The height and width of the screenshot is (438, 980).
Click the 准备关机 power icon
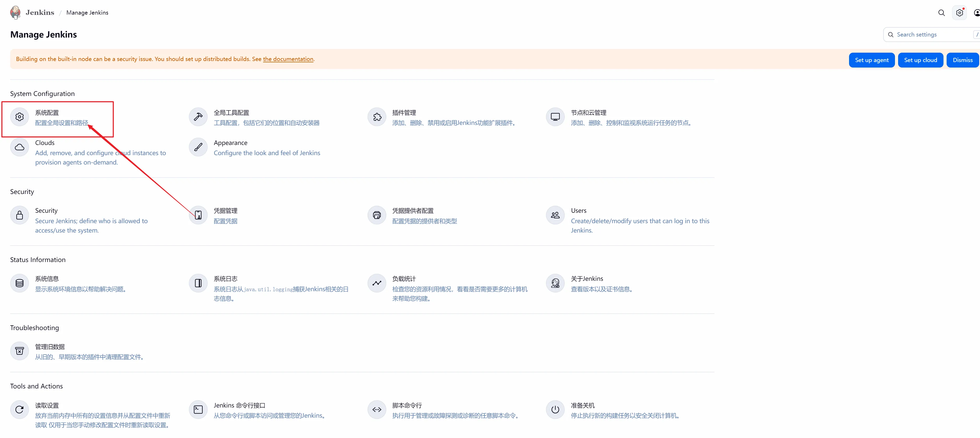coord(555,410)
